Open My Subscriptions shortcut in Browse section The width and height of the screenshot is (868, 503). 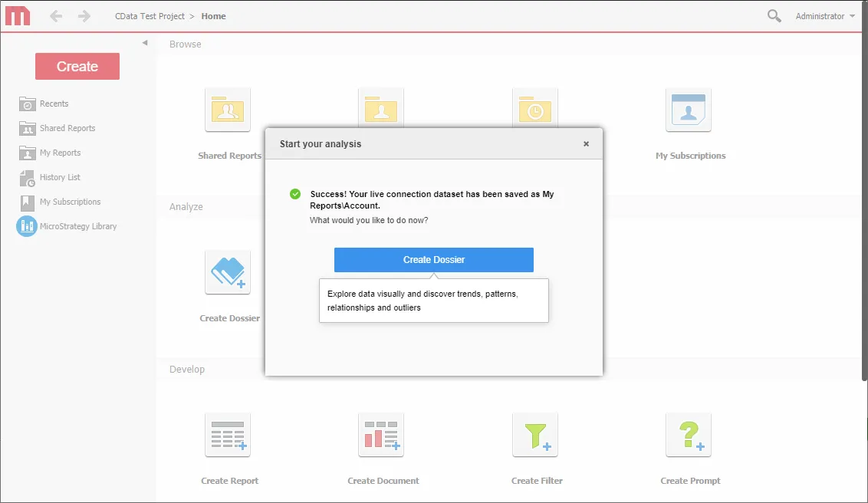[x=689, y=110]
